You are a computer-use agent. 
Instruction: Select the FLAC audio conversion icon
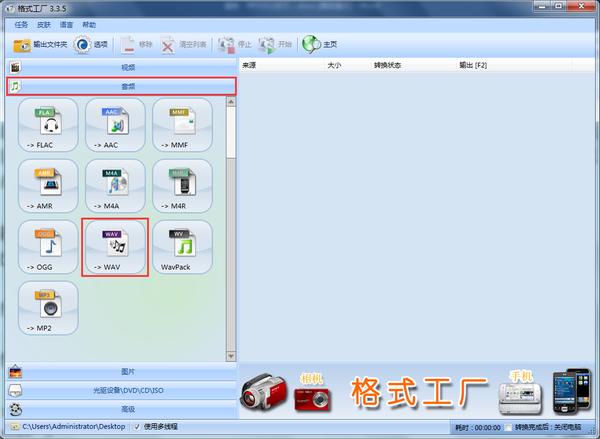coord(48,125)
